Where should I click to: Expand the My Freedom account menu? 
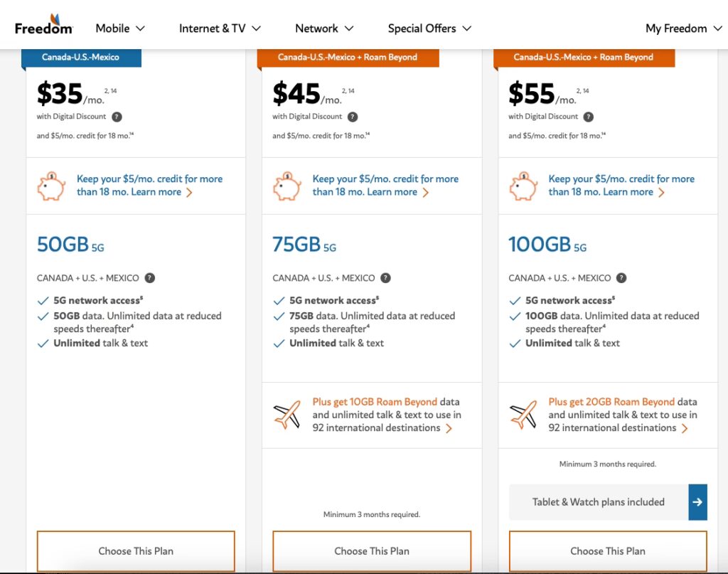click(682, 28)
